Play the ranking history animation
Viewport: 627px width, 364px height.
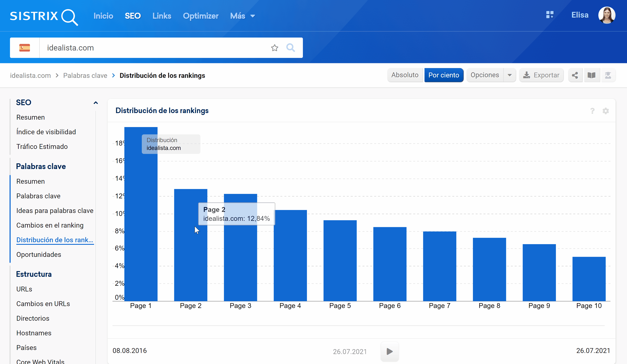[390, 351]
